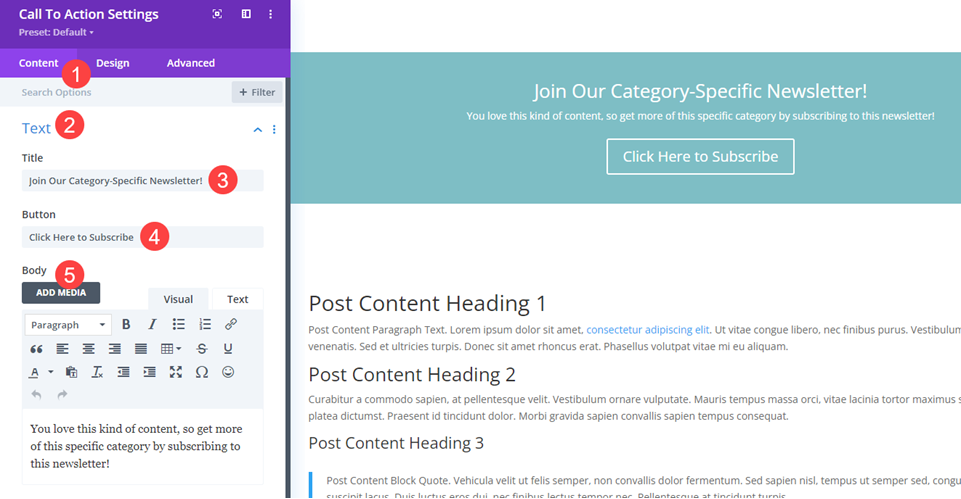Click the insert link icon

click(x=231, y=324)
